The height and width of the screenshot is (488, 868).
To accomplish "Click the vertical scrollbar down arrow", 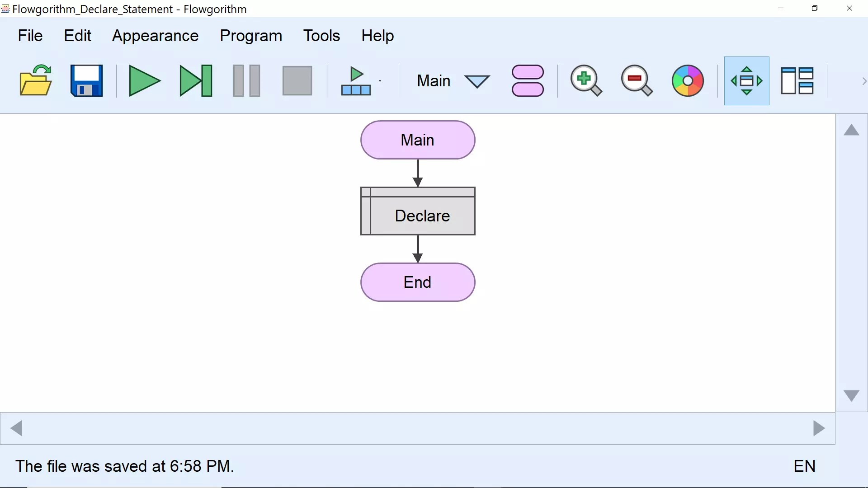I will [851, 396].
